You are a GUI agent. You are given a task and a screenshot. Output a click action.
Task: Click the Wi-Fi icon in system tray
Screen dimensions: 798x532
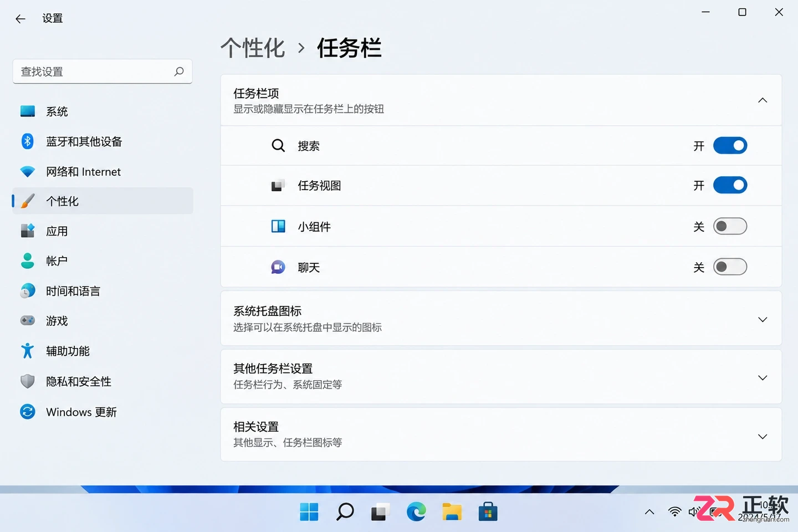pos(674,512)
